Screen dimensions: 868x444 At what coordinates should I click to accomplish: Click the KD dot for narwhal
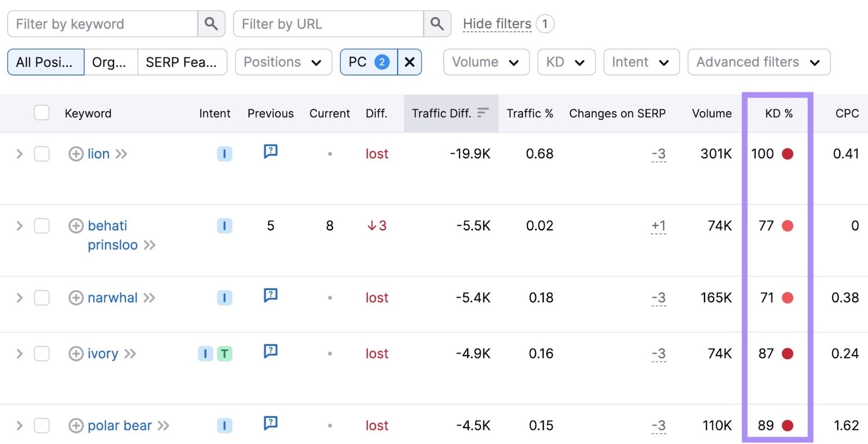[788, 298]
